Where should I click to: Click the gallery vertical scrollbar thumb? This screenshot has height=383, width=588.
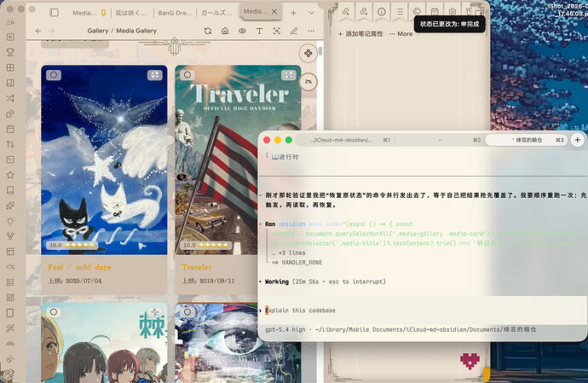[x=320, y=50]
